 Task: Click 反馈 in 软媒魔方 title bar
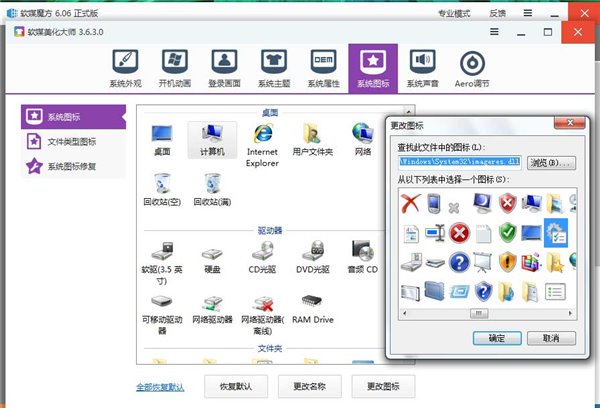coord(497,13)
